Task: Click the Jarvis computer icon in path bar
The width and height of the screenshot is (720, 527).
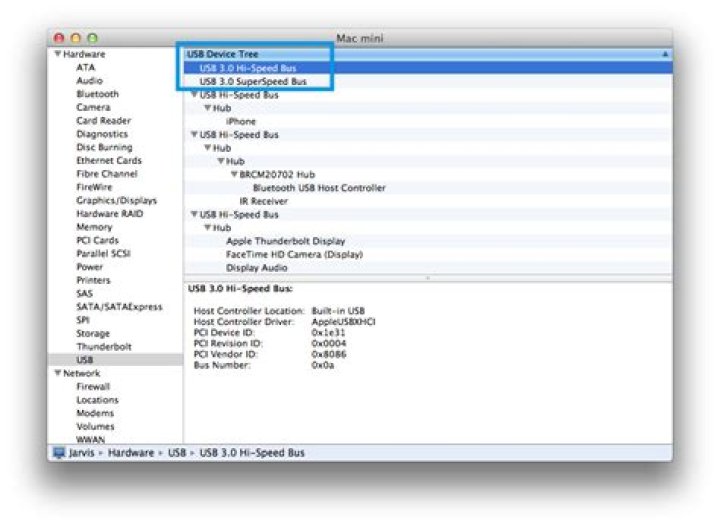Action: coord(59,453)
